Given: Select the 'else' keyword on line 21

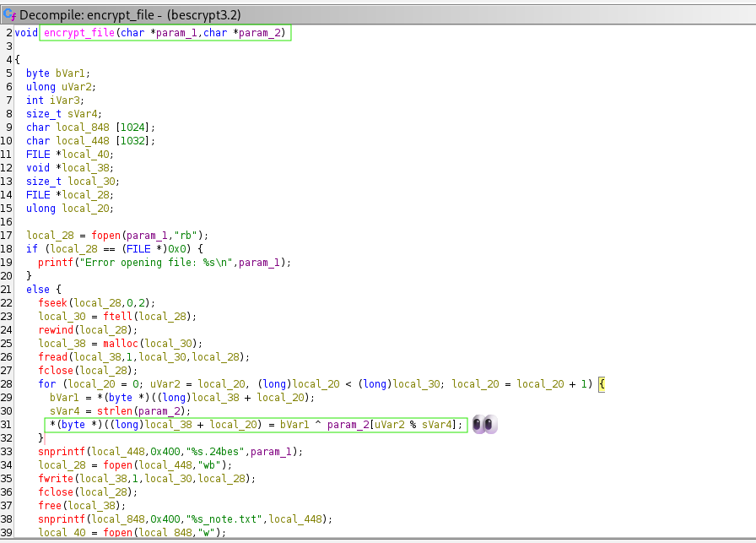Looking at the screenshot, I should click(38, 289).
